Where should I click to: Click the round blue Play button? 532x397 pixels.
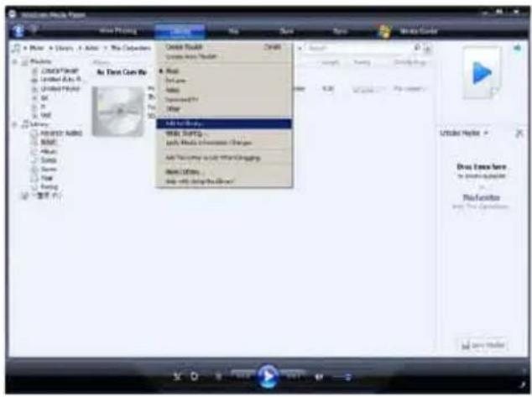(x=268, y=377)
